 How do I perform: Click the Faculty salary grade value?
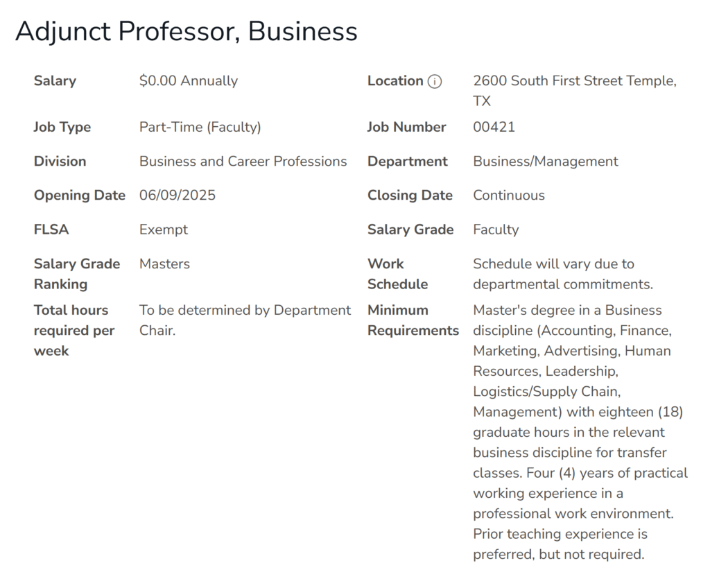(x=495, y=230)
